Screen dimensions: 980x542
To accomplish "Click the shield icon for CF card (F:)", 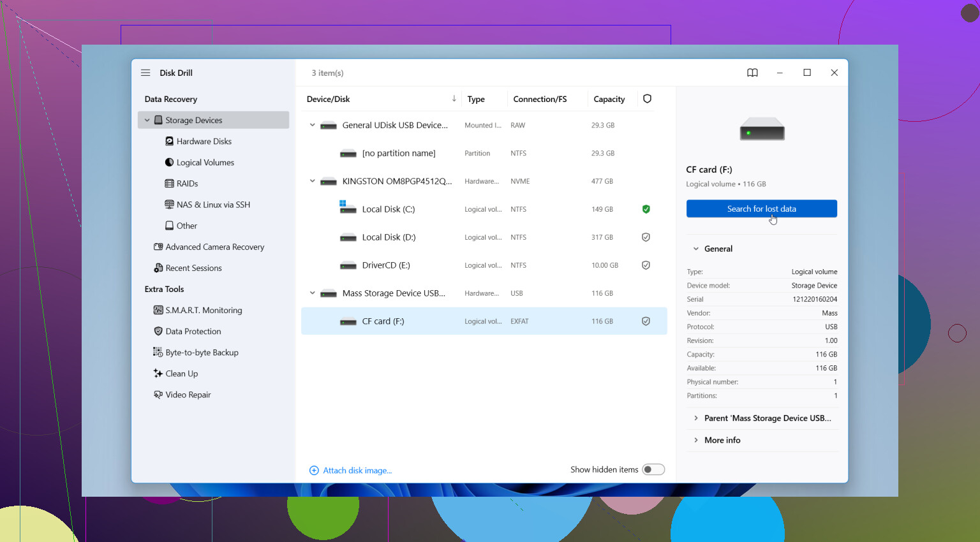I will (x=646, y=321).
